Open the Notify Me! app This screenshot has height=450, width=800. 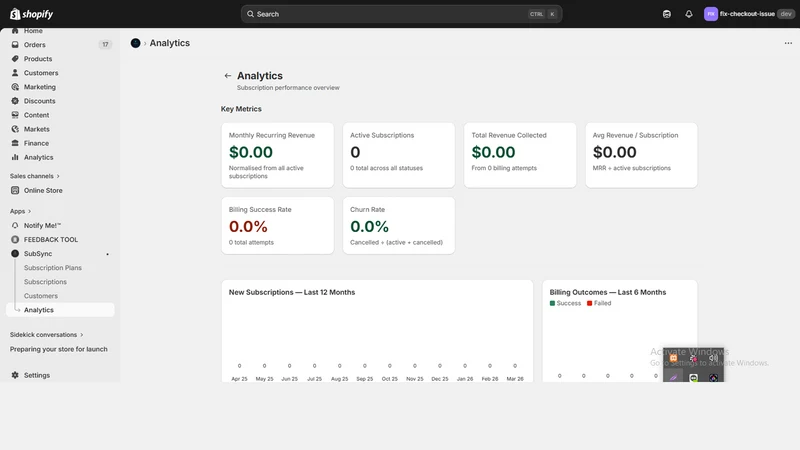coord(42,225)
